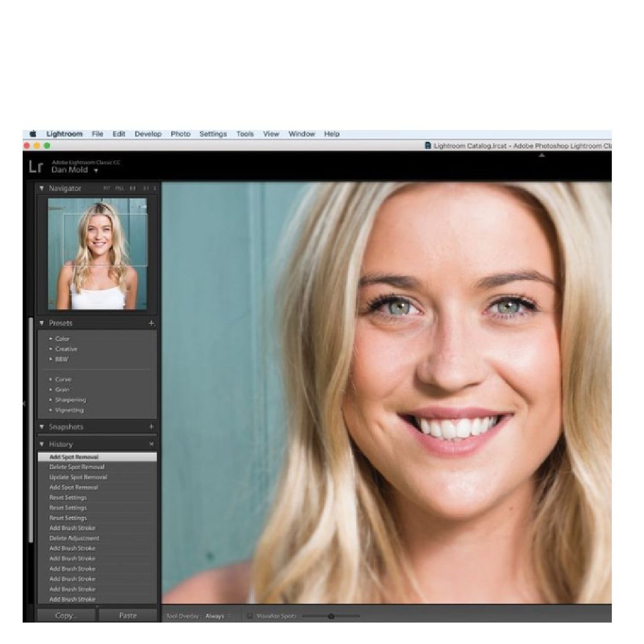Open the Apple menu
Viewport: 644px width, 644px height.
point(34,134)
